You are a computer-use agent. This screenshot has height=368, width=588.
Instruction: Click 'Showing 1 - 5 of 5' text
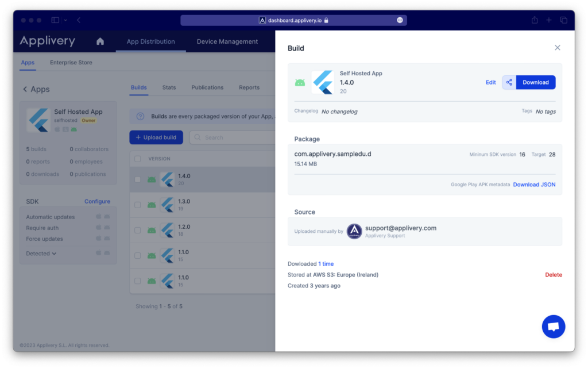[x=159, y=306]
